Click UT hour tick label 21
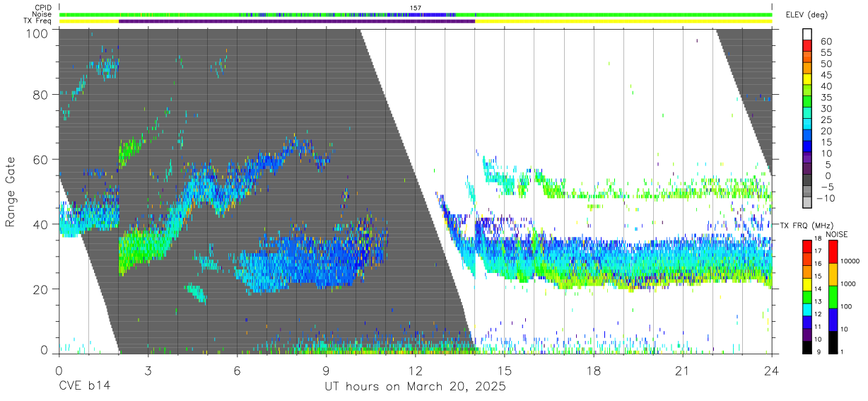 683,370
